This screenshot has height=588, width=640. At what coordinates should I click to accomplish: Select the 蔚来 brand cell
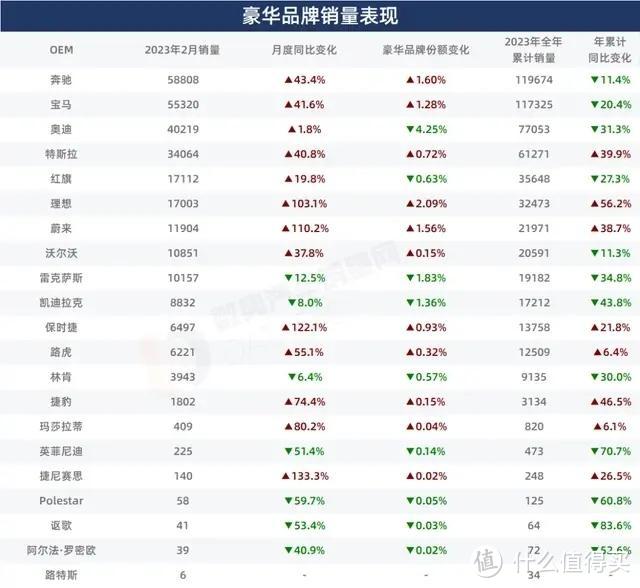pyautogui.click(x=61, y=228)
